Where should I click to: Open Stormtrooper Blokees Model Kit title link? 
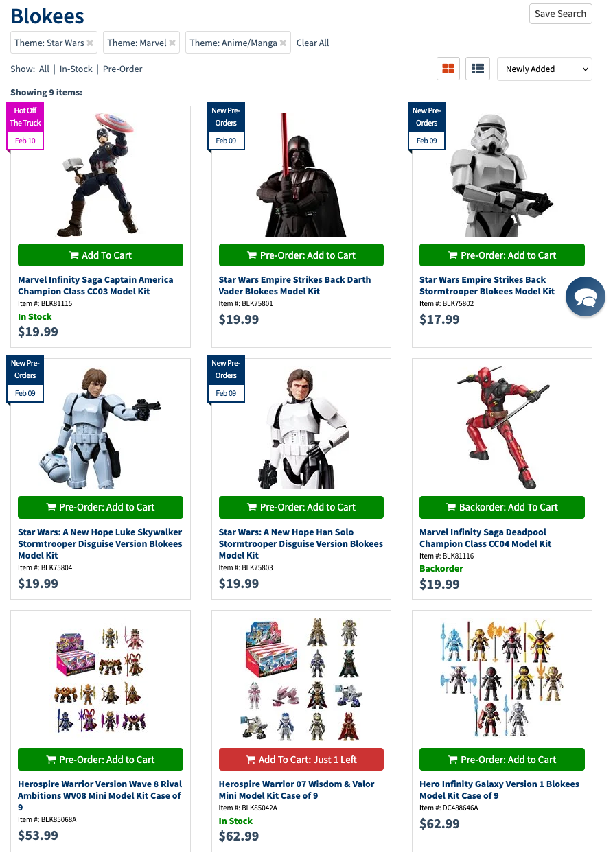(487, 285)
